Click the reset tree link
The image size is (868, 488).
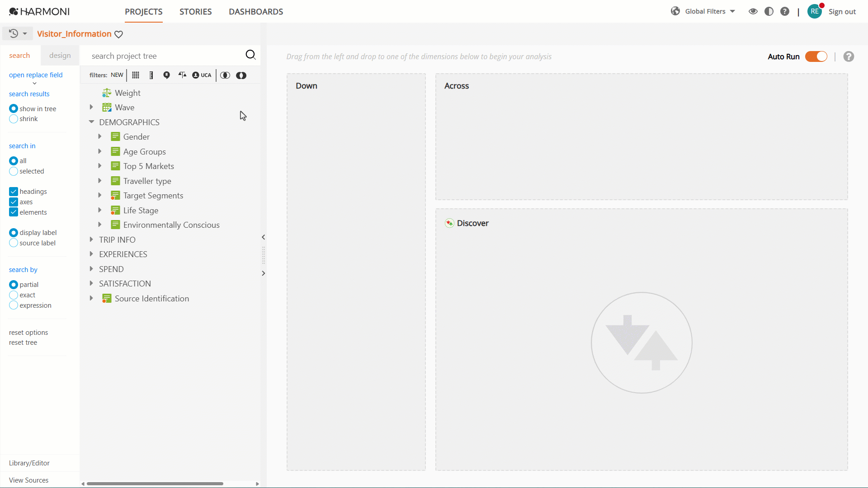[23, 343]
